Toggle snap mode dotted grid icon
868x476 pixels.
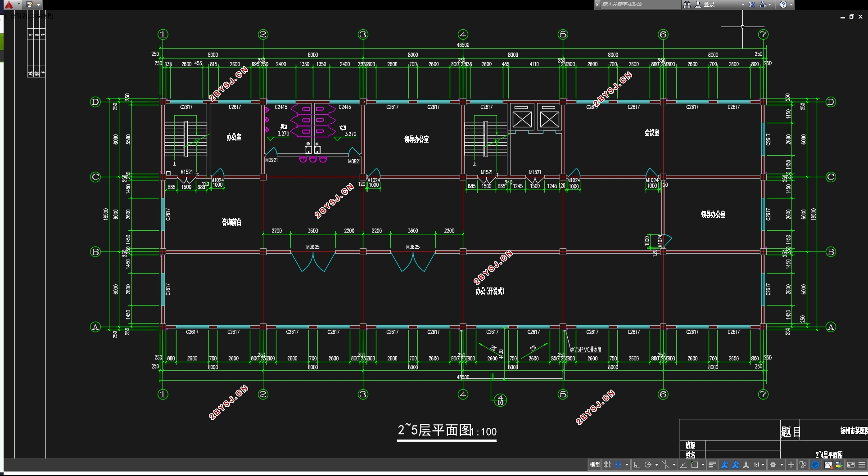click(618, 465)
